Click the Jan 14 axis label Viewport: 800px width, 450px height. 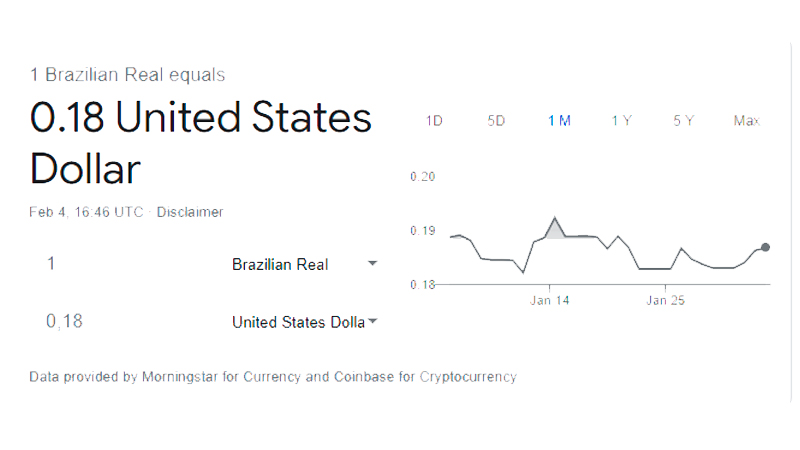click(x=549, y=301)
